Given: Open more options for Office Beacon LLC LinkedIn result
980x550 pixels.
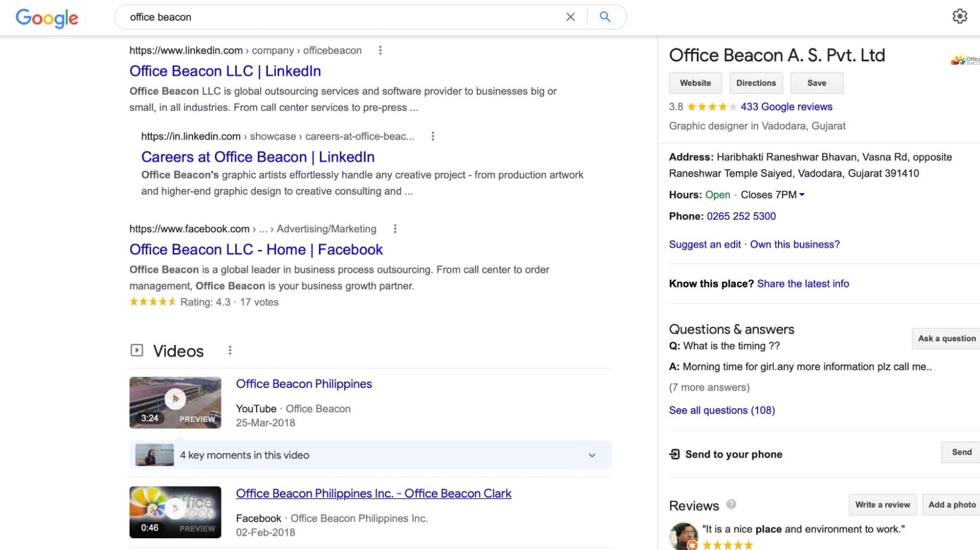Looking at the screenshot, I should click(x=380, y=51).
